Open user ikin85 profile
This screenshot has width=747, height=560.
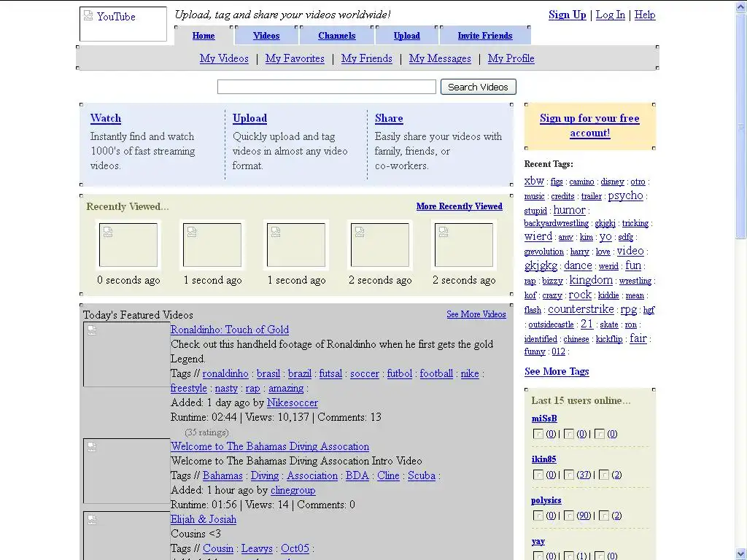pos(543,459)
